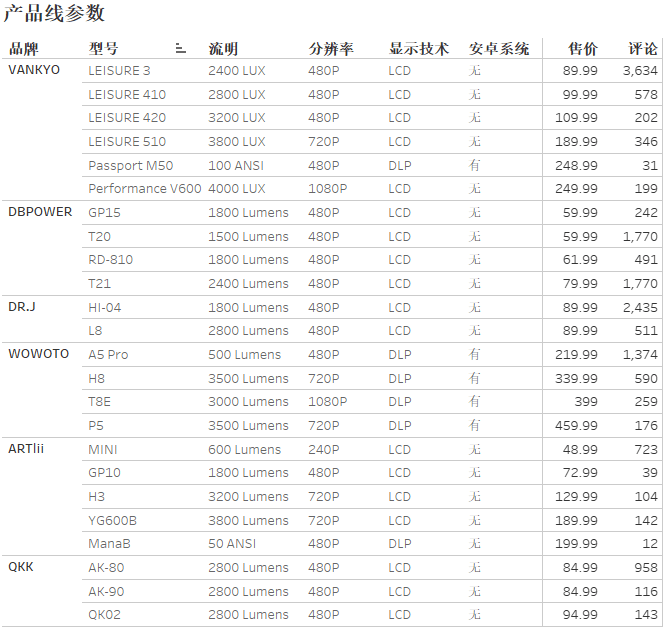Click the AK-80 model cell
The width and height of the screenshot is (670, 628).
point(106,567)
